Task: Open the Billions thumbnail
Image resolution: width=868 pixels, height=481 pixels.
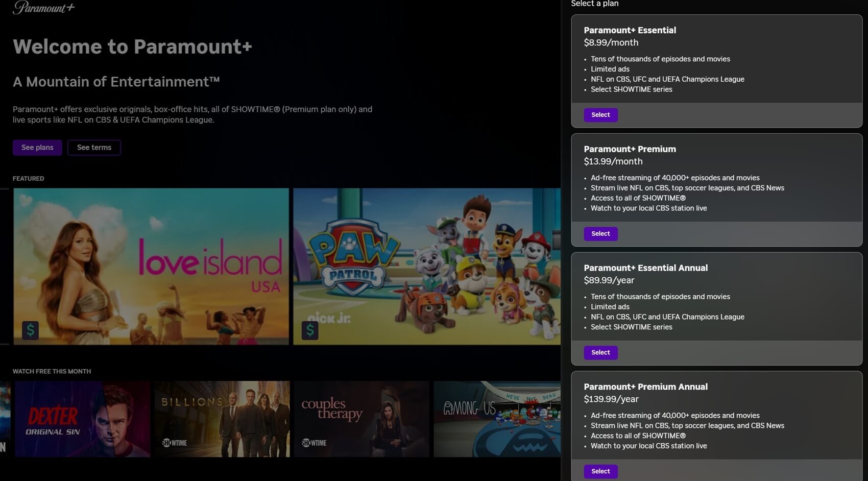Action: (x=222, y=419)
